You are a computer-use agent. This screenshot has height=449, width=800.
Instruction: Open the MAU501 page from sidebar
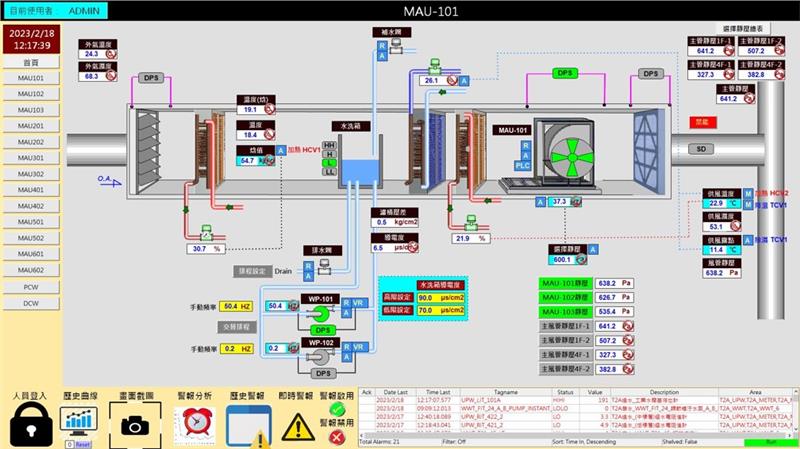click(31, 222)
